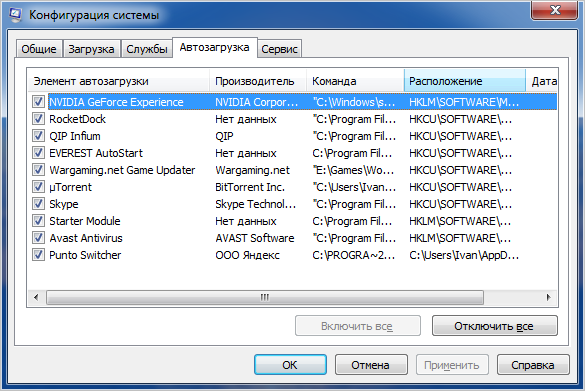This screenshot has height=391, width=585.
Task: Click the Отключить все button
Action: (x=495, y=326)
